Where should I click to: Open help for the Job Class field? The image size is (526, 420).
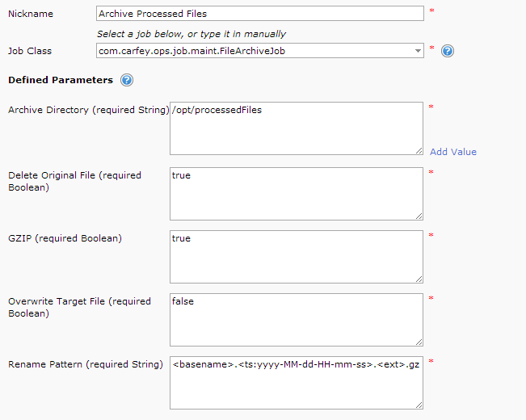[x=448, y=51]
